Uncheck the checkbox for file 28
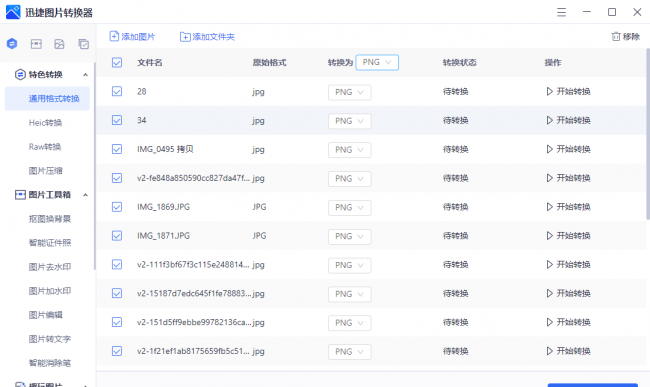Viewport: 650px width, 387px height. [117, 91]
